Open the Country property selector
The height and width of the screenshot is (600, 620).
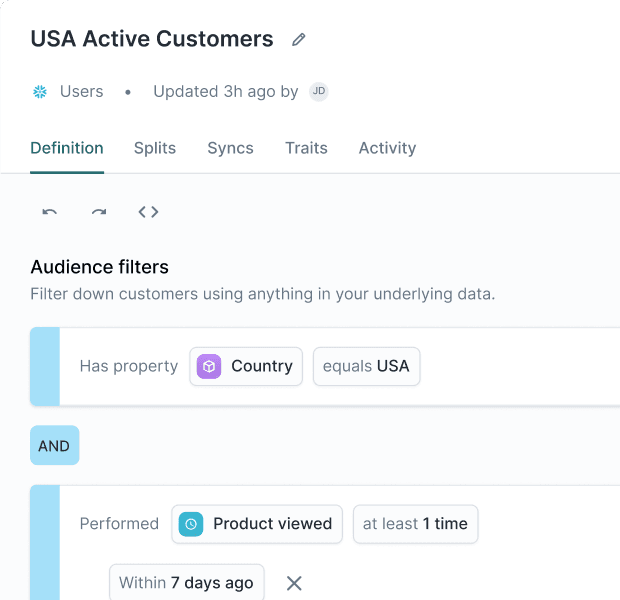[x=246, y=366]
